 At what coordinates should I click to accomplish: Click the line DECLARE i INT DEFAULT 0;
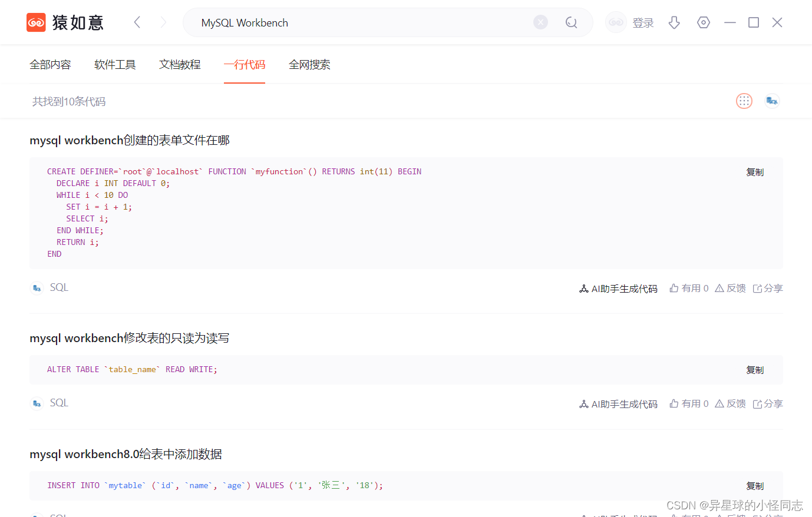pyautogui.click(x=113, y=184)
